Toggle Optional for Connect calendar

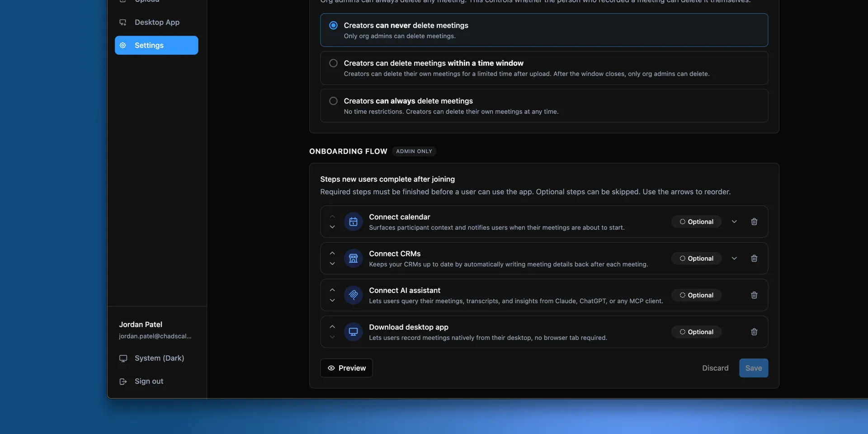tap(696, 222)
